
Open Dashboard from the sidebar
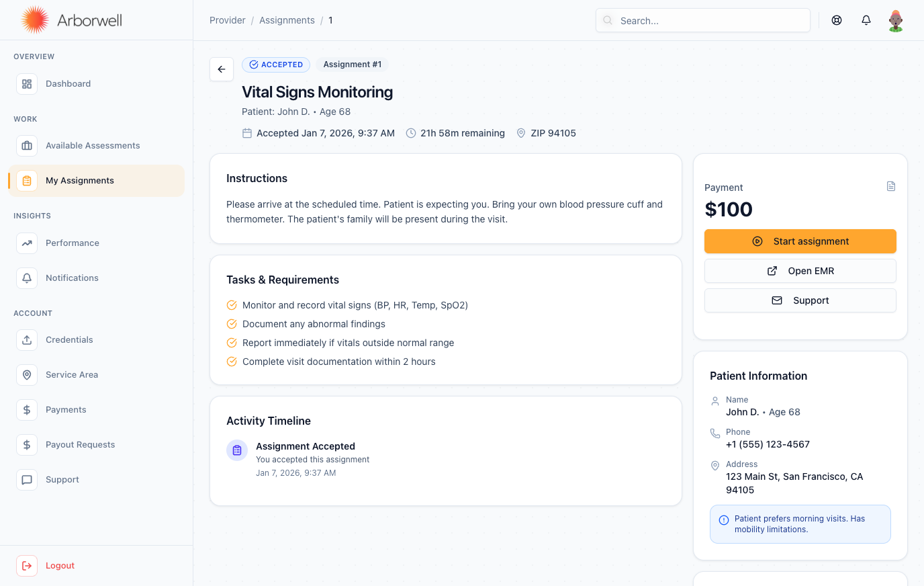click(68, 84)
